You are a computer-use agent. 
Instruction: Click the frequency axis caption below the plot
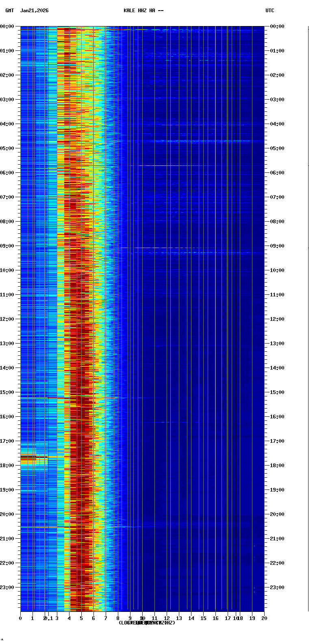tap(147, 623)
